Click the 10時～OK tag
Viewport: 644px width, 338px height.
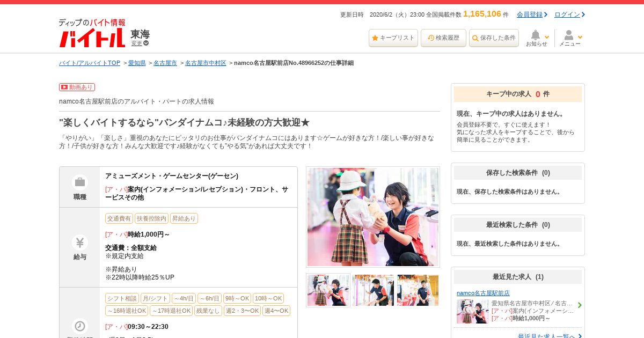click(268, 298)
